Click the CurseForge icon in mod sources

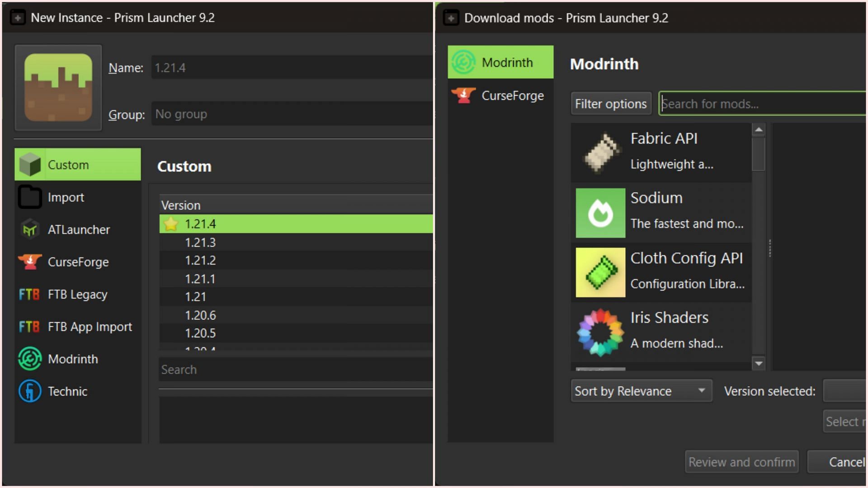465,95
